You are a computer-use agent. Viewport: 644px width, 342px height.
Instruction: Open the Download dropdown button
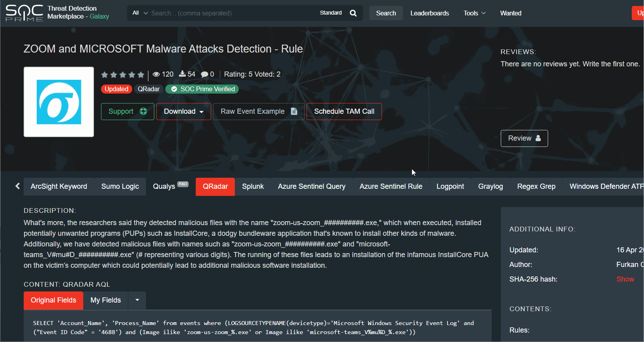pyautogui.click(x=183, y=111)
